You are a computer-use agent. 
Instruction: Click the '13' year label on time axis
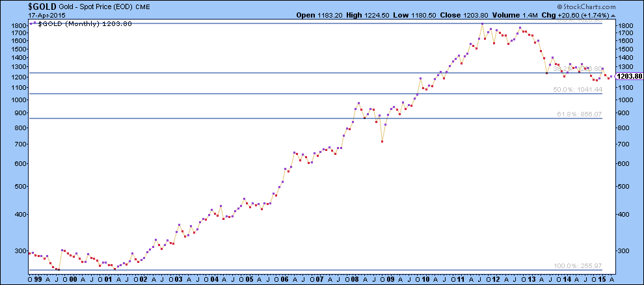531,279
